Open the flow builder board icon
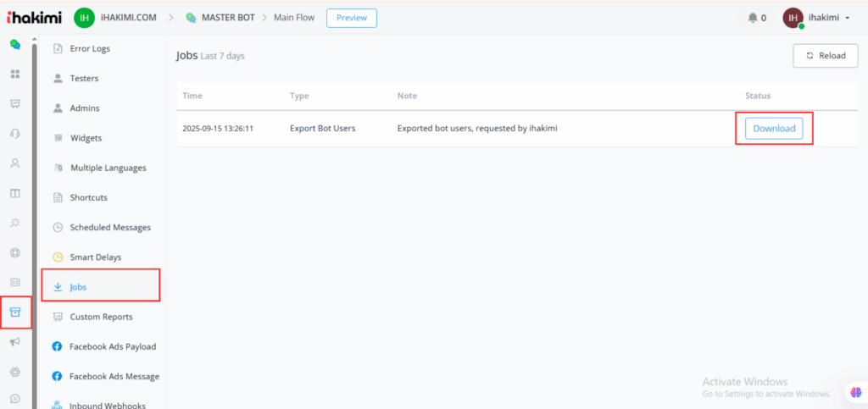This screenshot has width=868, height=409. [x=14, y=103]
